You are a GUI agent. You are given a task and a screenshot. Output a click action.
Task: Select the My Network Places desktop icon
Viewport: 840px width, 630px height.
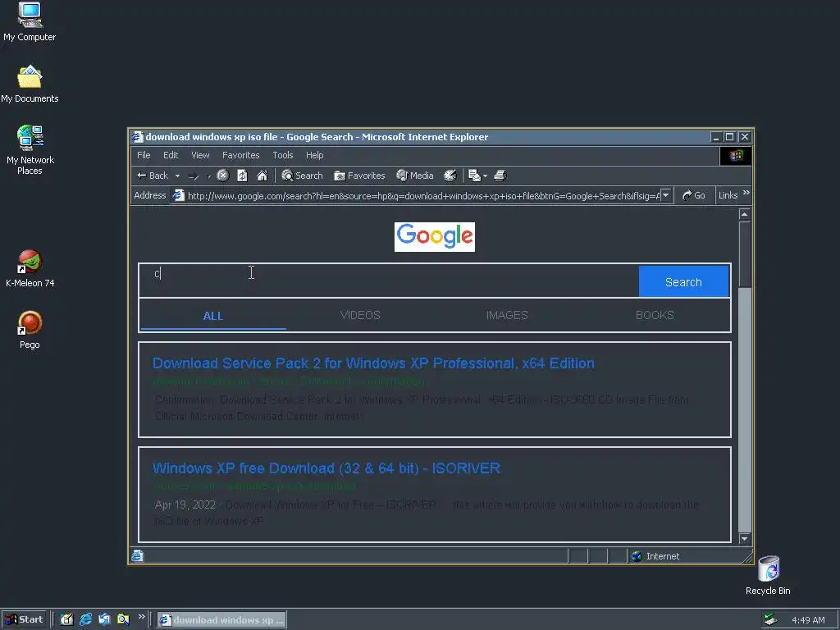tap(30, 150)
